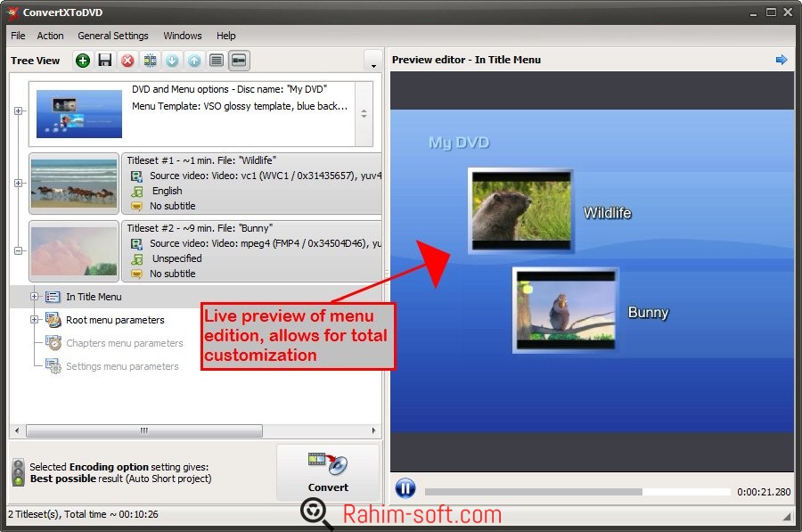Click the green Add file icon
The width and height of the screenshot is (802, 532).
point(82,61)
